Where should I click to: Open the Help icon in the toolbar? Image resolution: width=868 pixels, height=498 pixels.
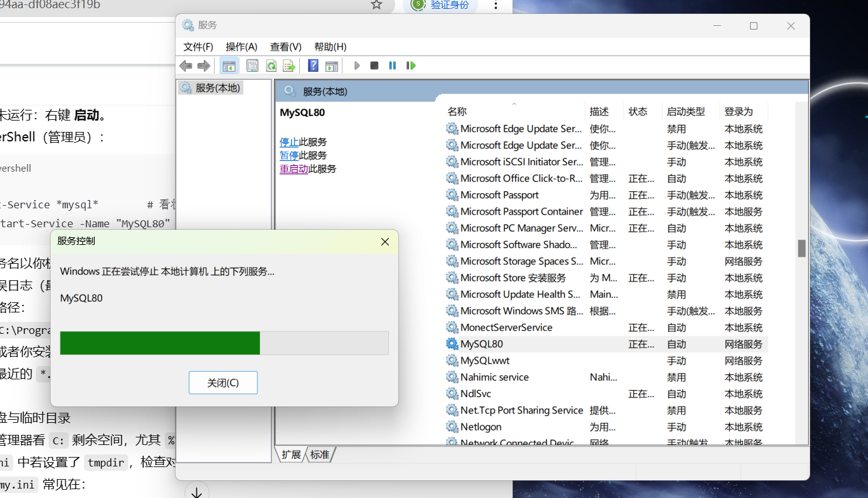point(312,65)
